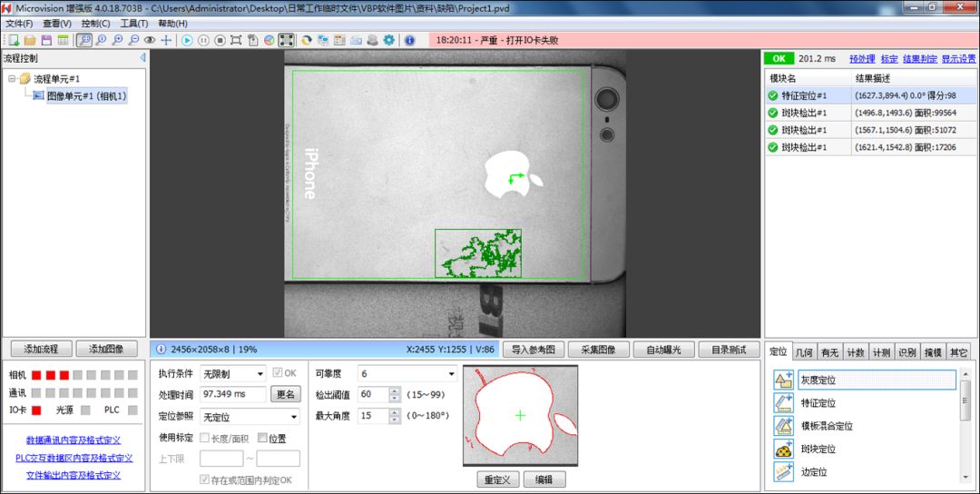Collapse the 流程控制 panel arrow
The image size is (980, 494).
point(142,57)
